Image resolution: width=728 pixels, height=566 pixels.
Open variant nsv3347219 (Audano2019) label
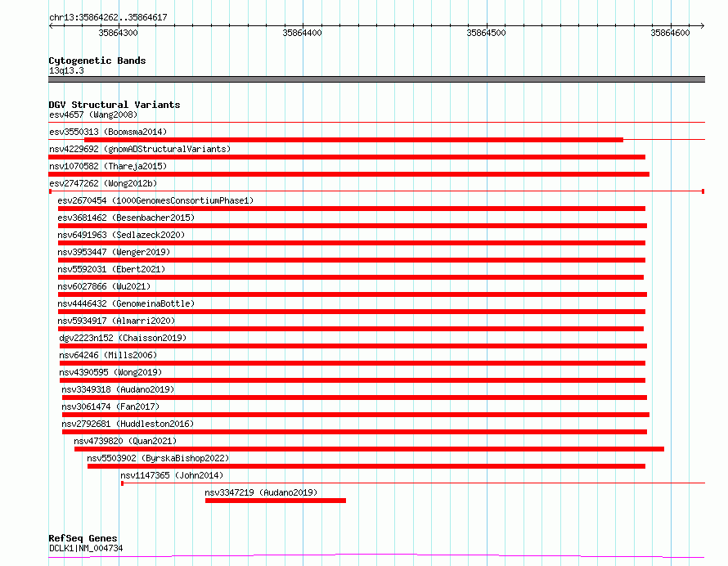coord(261,492)
